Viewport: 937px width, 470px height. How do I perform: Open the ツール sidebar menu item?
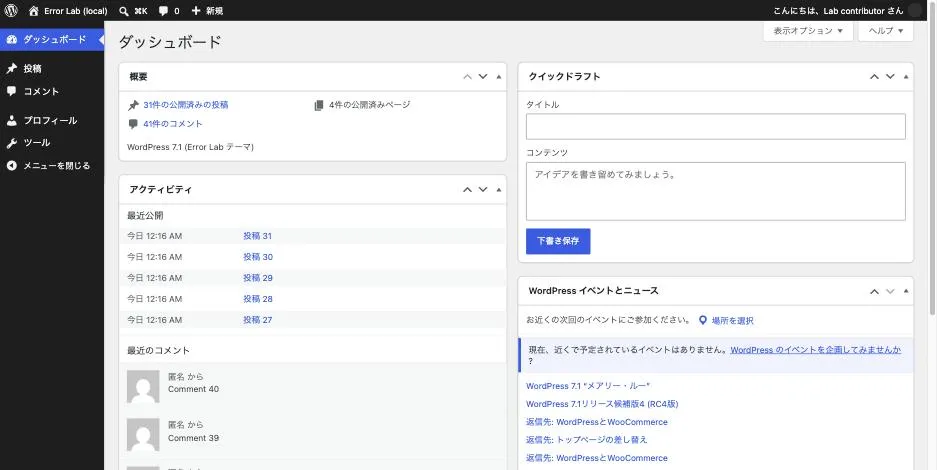pos(52,143)
